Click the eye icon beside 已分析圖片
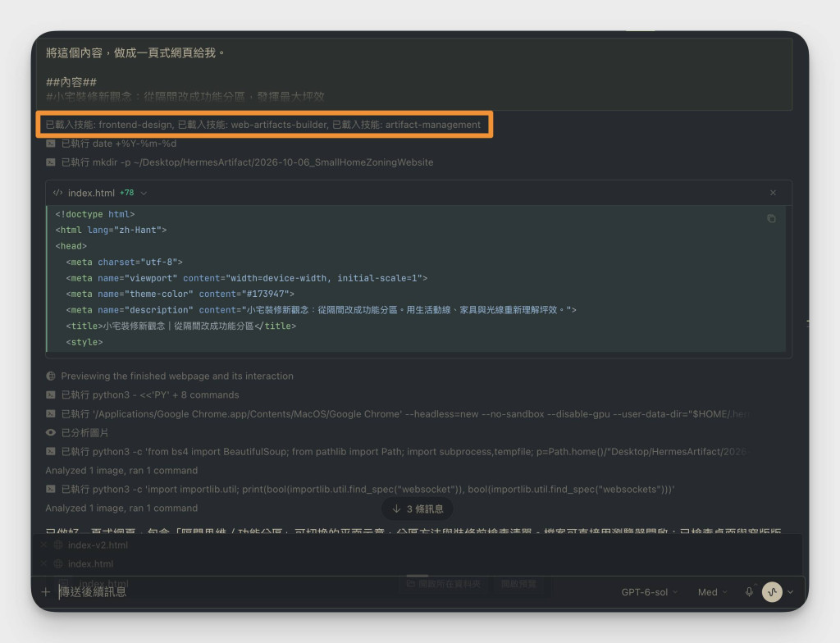The image size is (840, 643). [51, 432]
